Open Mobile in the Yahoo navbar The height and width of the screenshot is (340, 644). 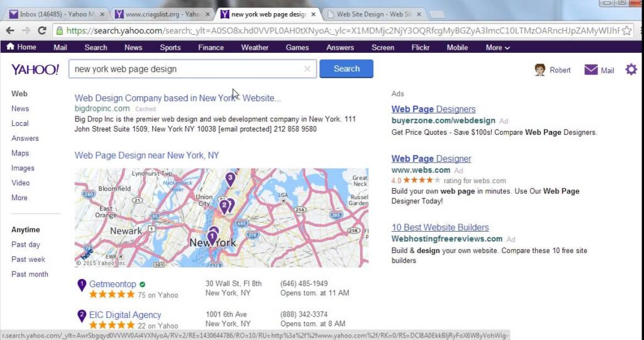pyautogui.click(x=457, y=48)
